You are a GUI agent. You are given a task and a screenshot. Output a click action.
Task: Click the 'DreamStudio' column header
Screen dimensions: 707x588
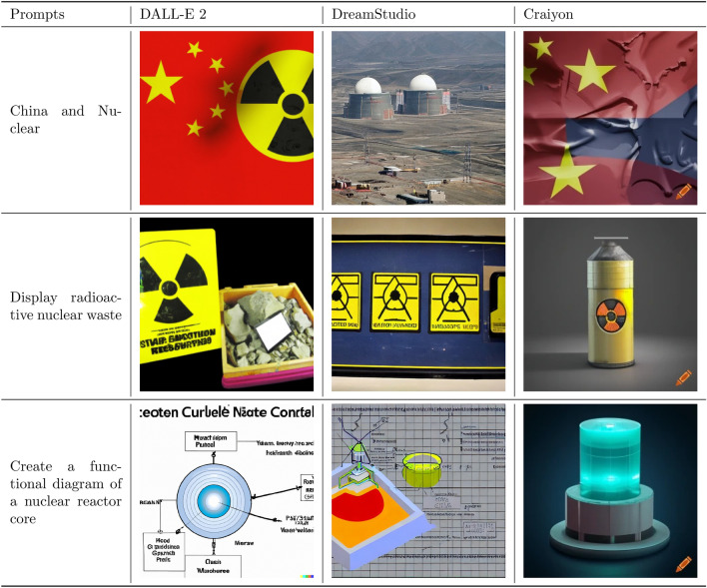pos(373,14)
